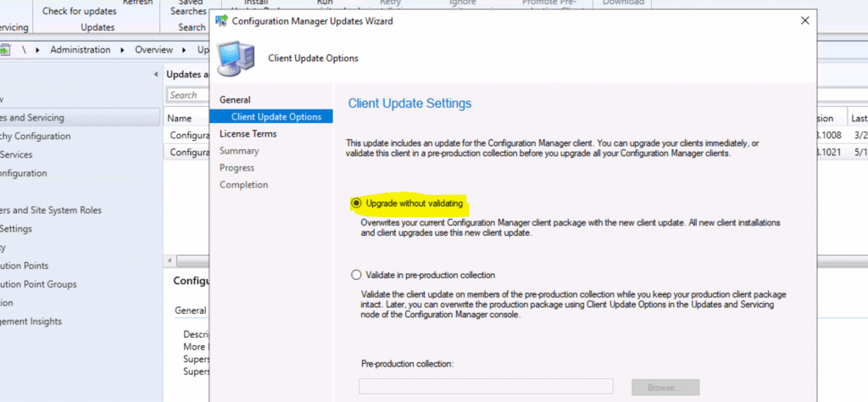Sort by the Name column header
Viewport: 868px width, 402px height.
[180, 118]
